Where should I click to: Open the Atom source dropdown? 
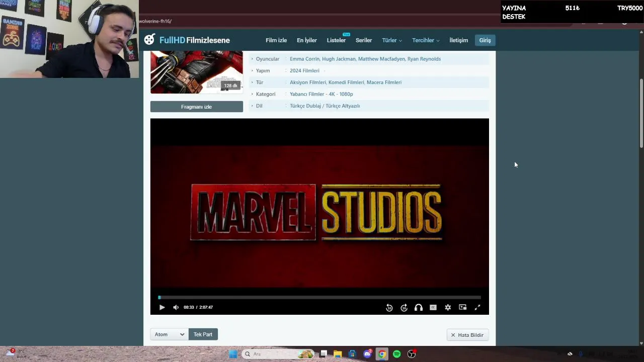[170, 334]
